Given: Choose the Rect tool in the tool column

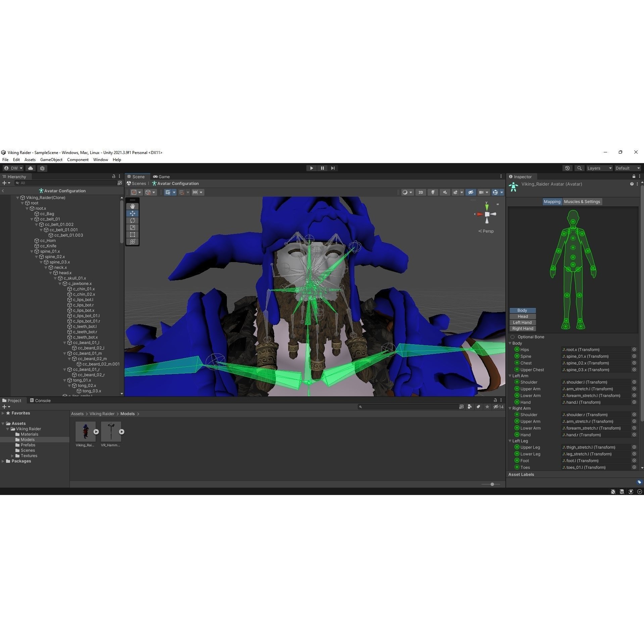Looking at the screenshot, I should (133, 235).
